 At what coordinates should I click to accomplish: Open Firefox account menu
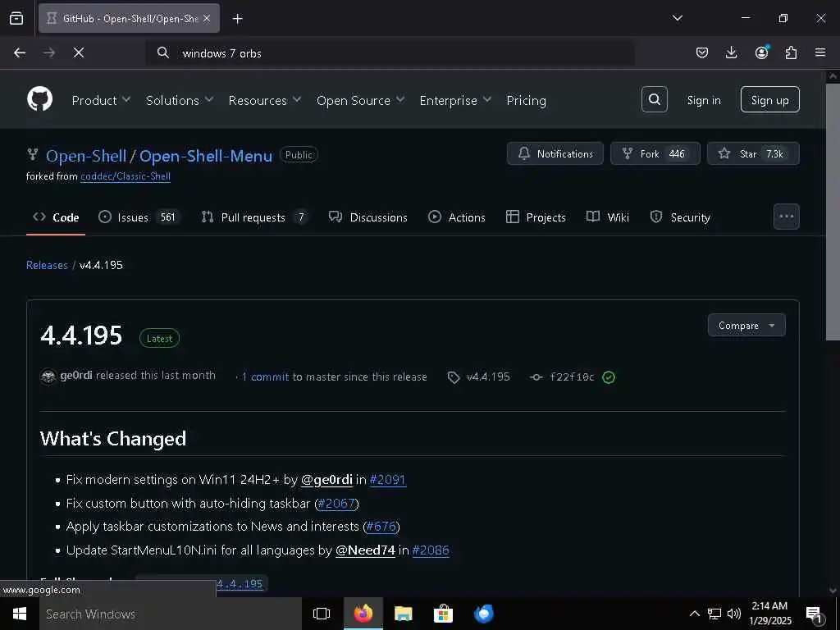click(x=761, y=52)
